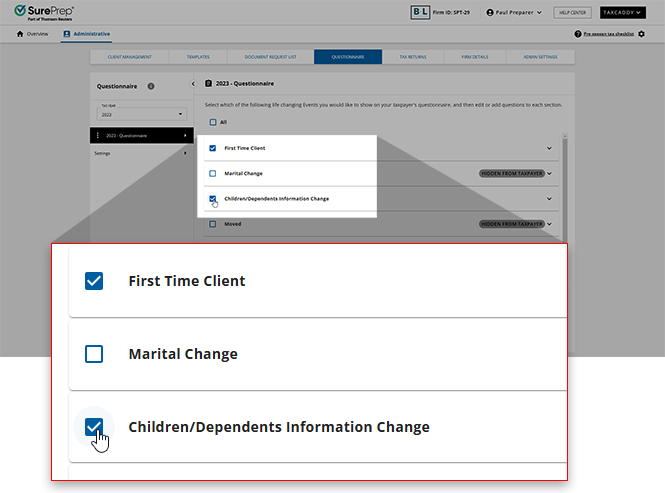Screen dimensions: 665x493
Task: Open the Overview home icon
Action: click(20, 34)
